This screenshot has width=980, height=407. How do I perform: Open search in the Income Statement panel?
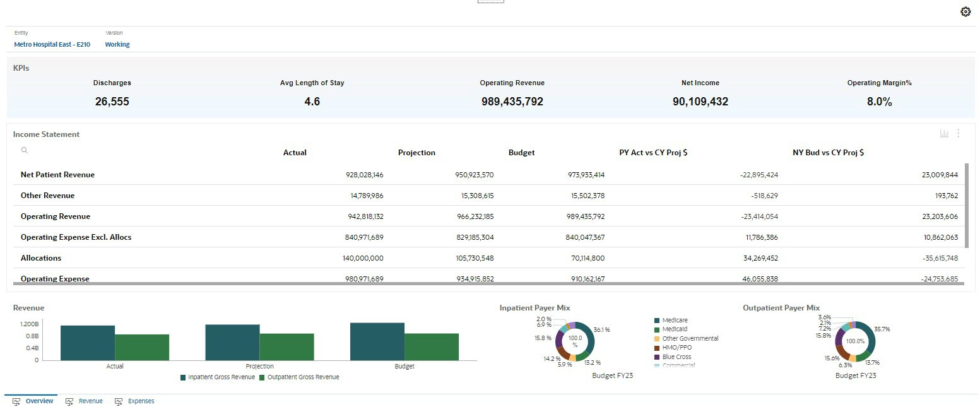[24, 150]
